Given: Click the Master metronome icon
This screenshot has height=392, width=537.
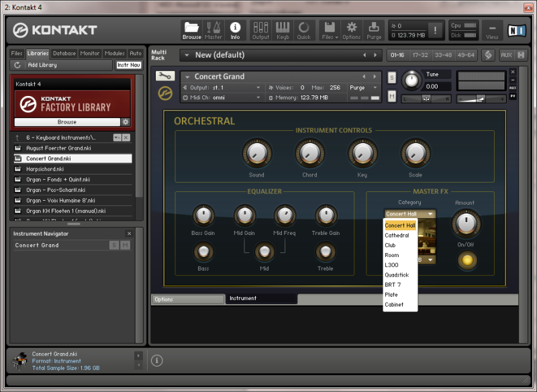Looking at the screenshot, I should pos(213,30).
